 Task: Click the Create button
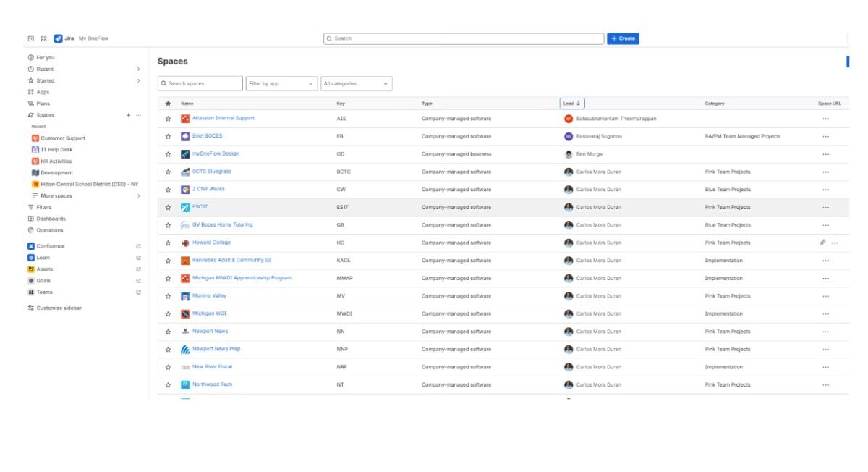[623, 38]
